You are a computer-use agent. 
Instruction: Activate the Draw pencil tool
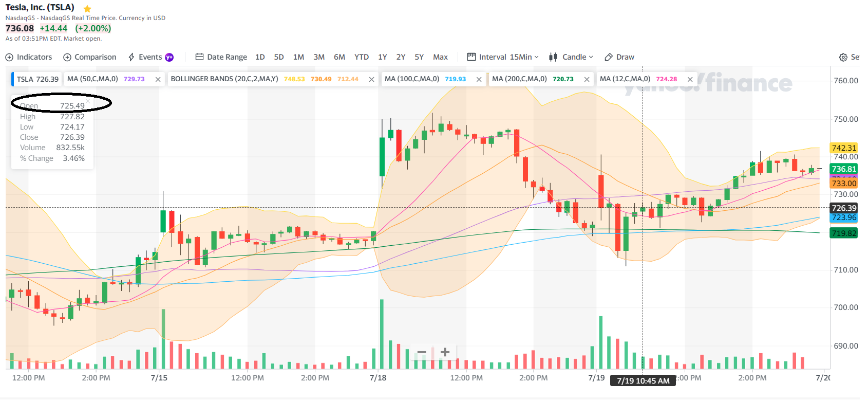click(x=619, y=57)
